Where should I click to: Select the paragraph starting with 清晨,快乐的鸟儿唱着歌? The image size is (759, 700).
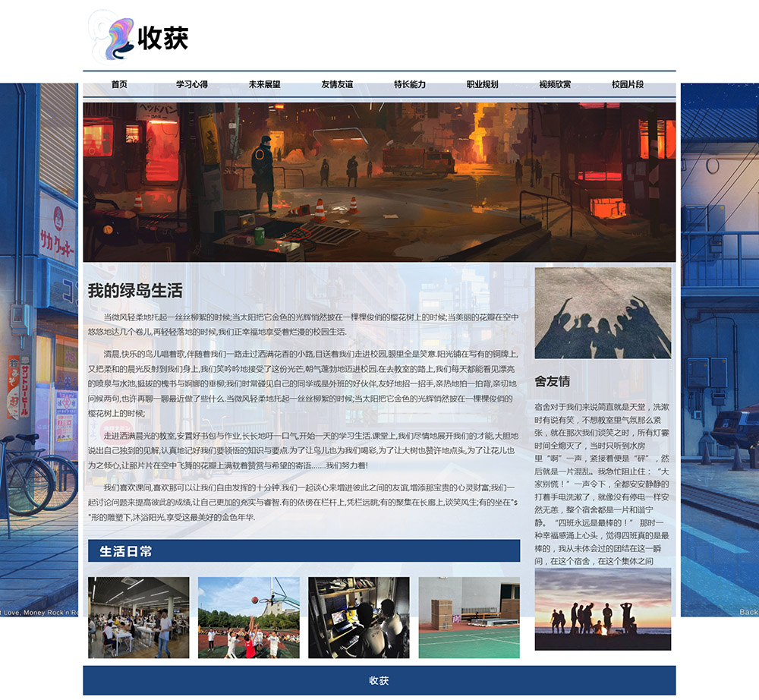click(x=304, y=383)
